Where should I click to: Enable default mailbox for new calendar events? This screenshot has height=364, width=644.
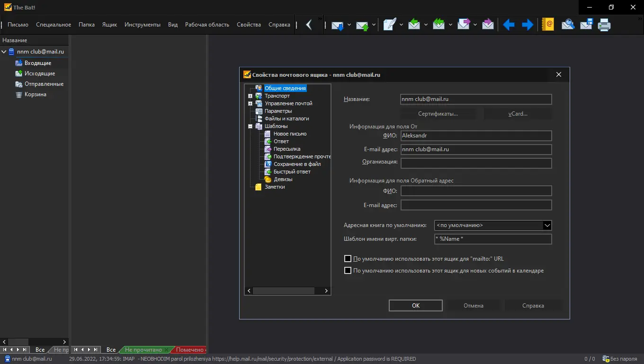(348, 271)
